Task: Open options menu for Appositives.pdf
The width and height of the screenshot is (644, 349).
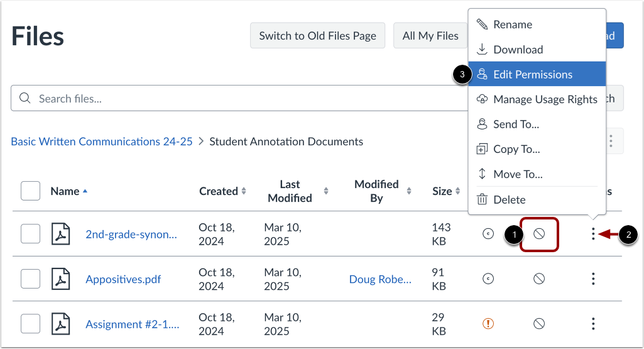Action: click(x=593, y=279)
